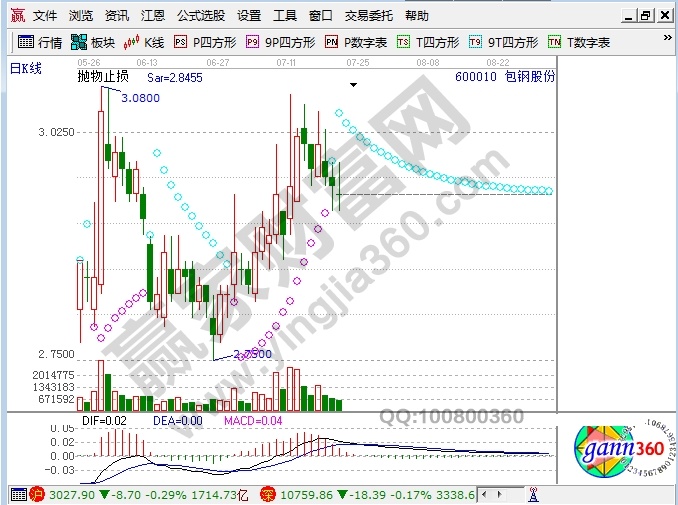Click the 抛物止损 indicator label
Viewport: 678px width, 505px height.
[102, 76]
